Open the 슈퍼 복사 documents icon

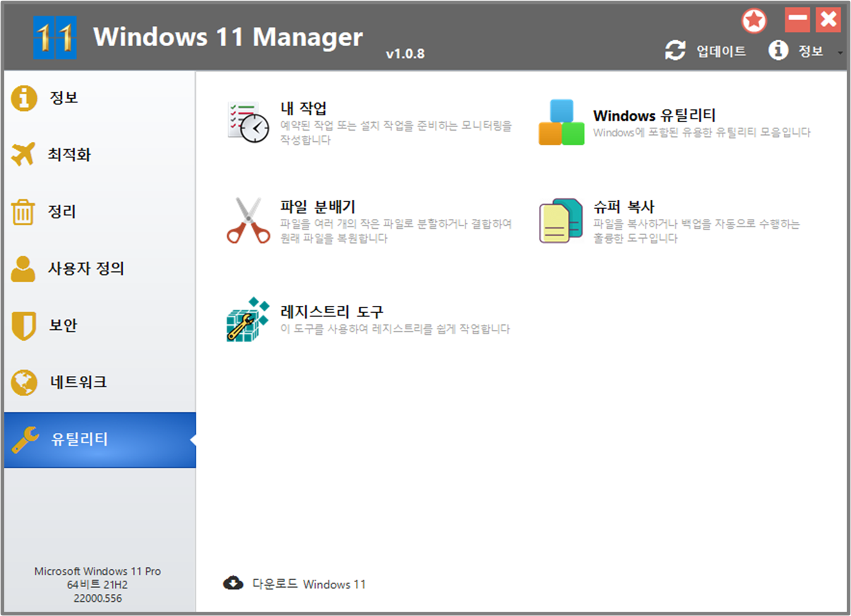(x=561, y=221)
